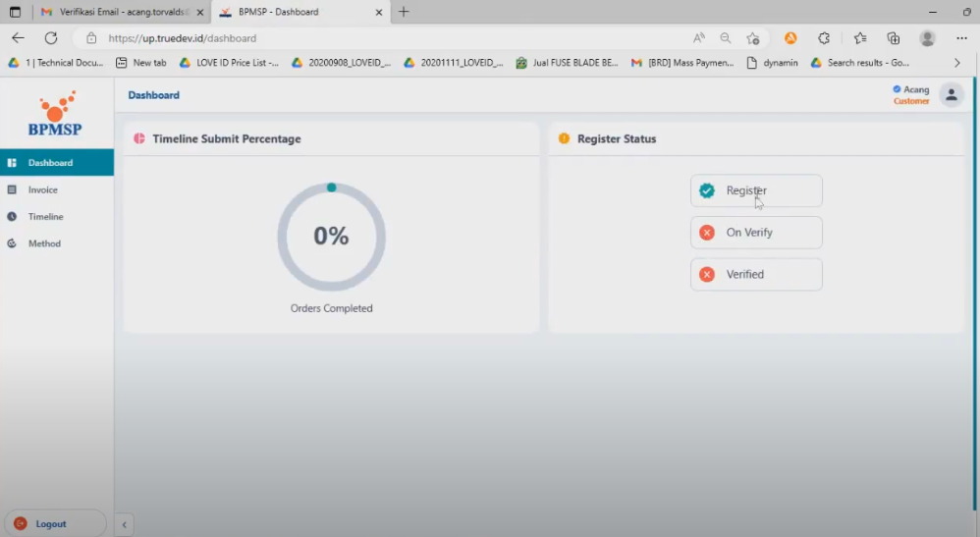Click the Verified status red cross icon

tap(707, 275)
